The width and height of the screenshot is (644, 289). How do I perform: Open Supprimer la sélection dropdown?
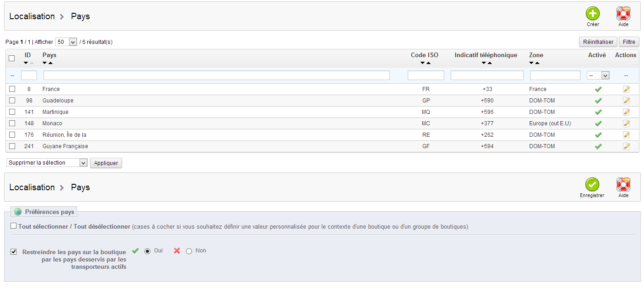tap(47, 163)
